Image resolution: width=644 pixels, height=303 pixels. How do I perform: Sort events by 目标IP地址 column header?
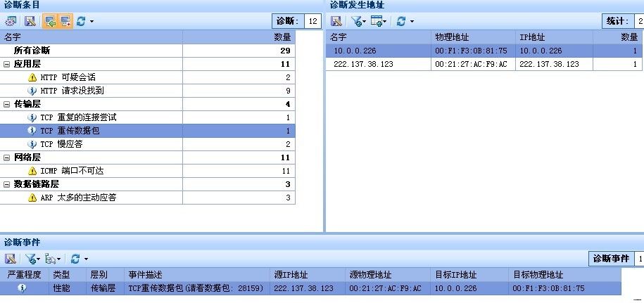click(469, 275)
